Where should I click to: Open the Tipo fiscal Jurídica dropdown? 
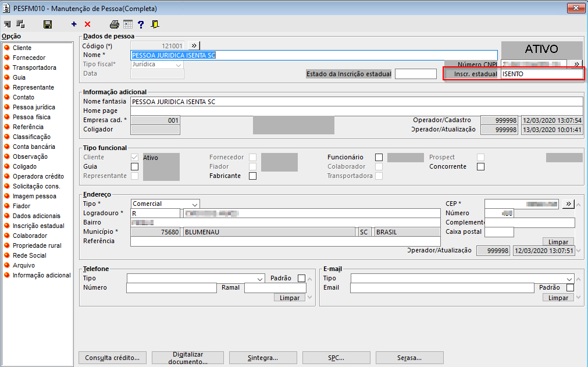click(179, 65)
